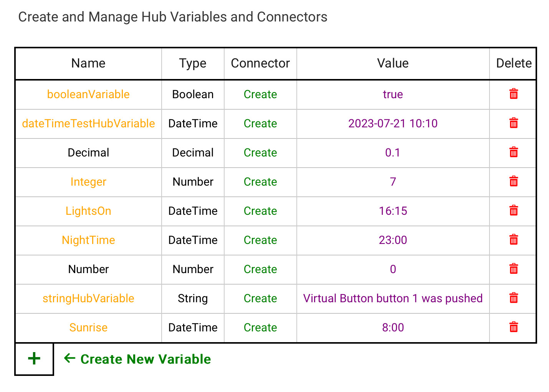This screenshot has height=392, width=549.
Task: Remove the Integer variable with trash icon
Action: coord(513,181)
